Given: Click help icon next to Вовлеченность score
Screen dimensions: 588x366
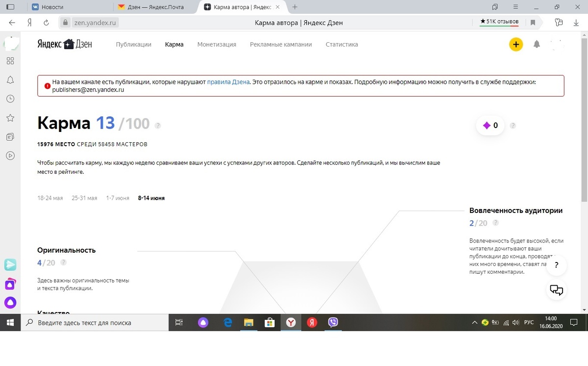Looking at the screenshot, I should coord(495,223).
